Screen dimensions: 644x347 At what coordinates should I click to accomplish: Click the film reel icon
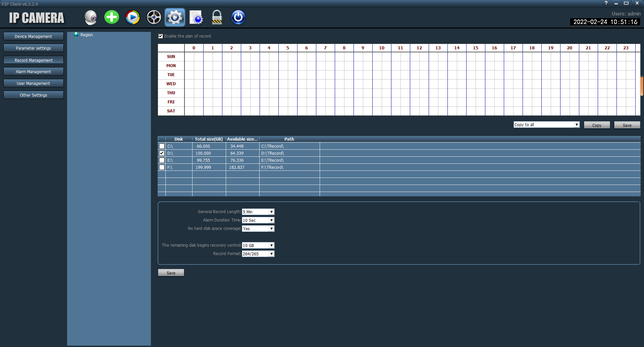(x=154, y=17)
